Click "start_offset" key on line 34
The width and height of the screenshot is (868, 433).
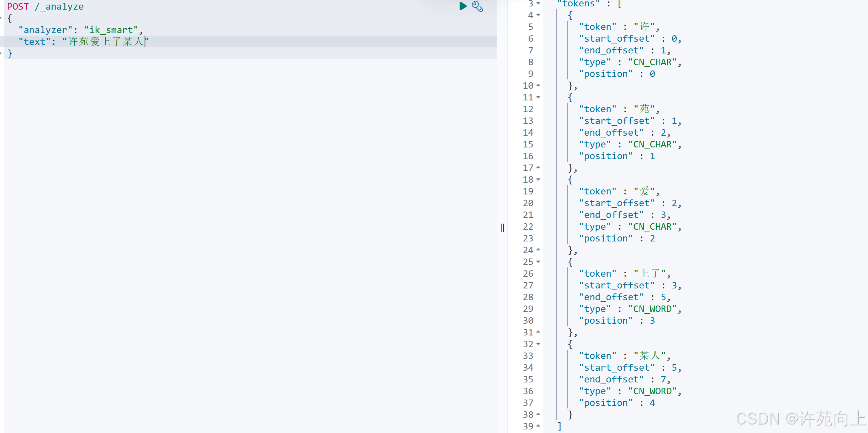tap(617, 367)
